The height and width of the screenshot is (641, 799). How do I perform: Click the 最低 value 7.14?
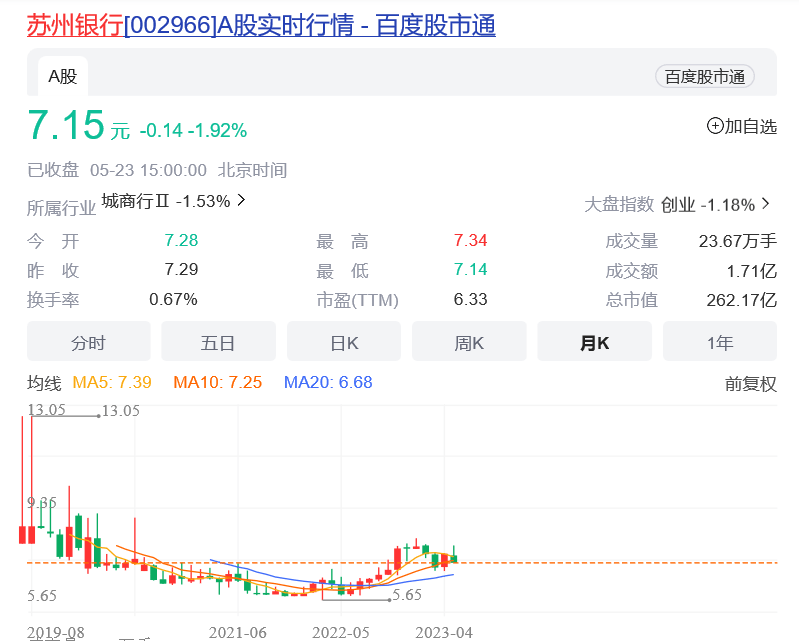coord(470,269)
